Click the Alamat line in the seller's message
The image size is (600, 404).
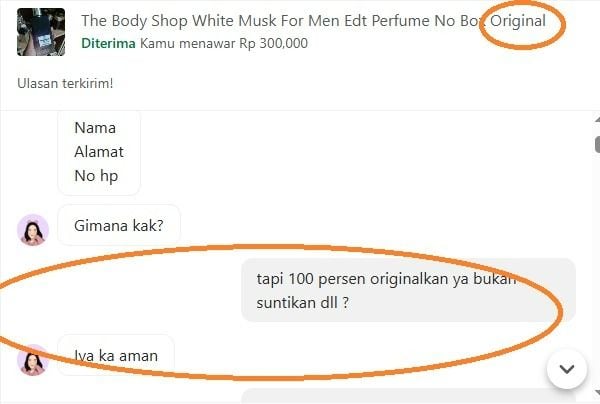[x=99, y=152]
